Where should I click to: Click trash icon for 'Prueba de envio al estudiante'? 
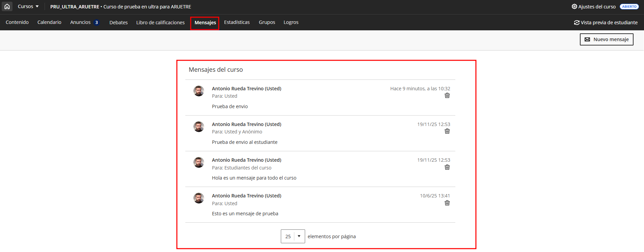[x=447, y=131]
